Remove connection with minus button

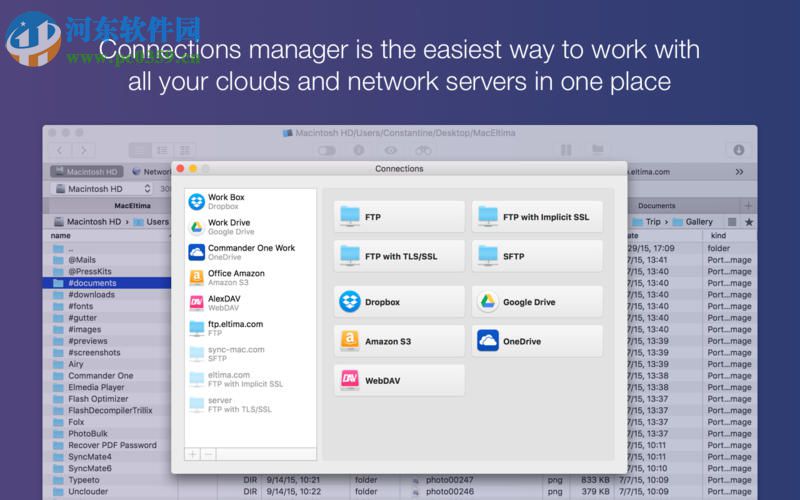pyautogui.click(x=208, y=454)
